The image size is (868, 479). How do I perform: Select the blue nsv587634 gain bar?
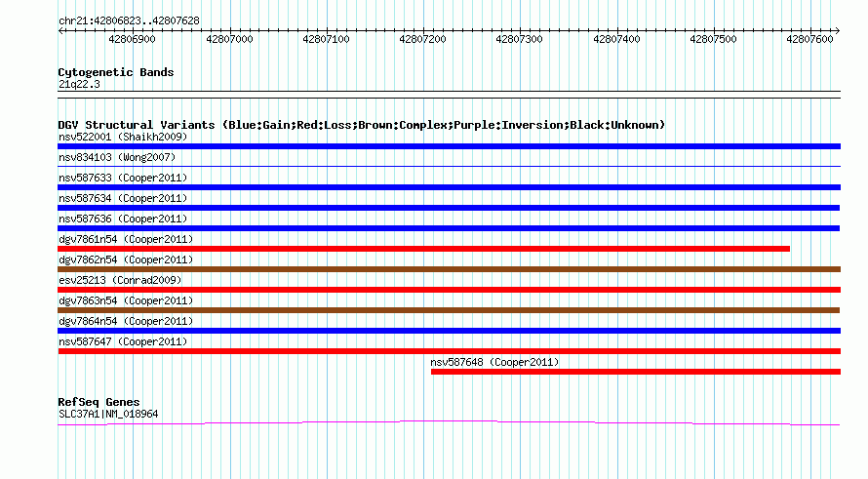(449, 208)
